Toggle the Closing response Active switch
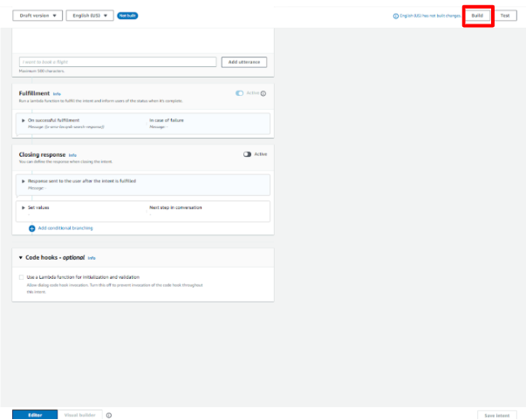Screen dimensions: 526x420 point(247,154)
